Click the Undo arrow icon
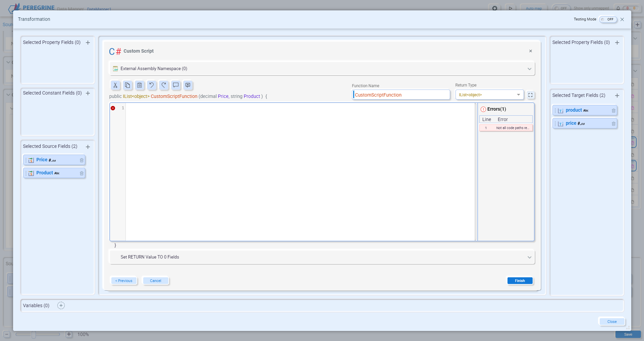Image resolution: width=644 pixels, height=341 pixels. coord(152,85)
